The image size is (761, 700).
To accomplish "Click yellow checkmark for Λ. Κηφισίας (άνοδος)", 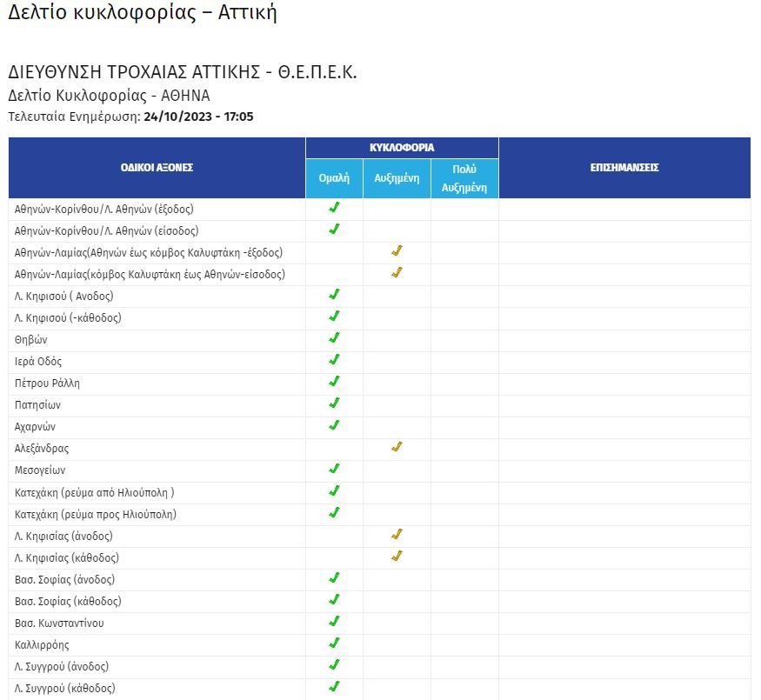I will (397, 535).
